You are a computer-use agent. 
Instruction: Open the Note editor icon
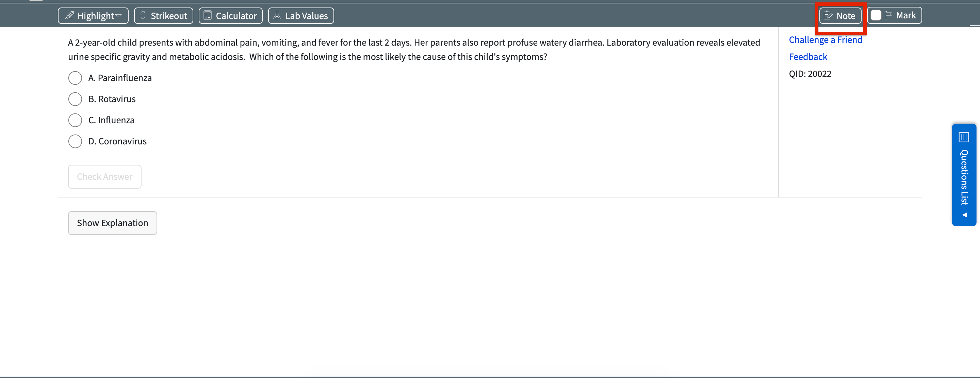pos(828,16)
